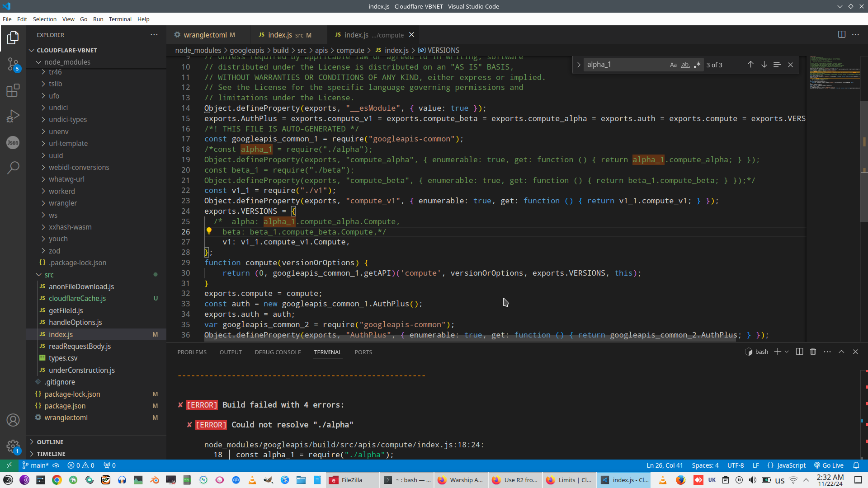Open the Search view icon
The image size is (868, 488).
(x=13, y=168)
